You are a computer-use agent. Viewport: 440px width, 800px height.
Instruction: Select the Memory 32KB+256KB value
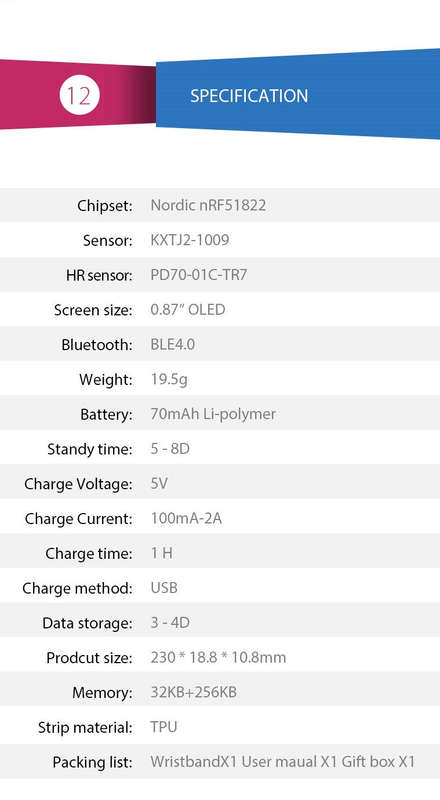click(x=193, y=692)
